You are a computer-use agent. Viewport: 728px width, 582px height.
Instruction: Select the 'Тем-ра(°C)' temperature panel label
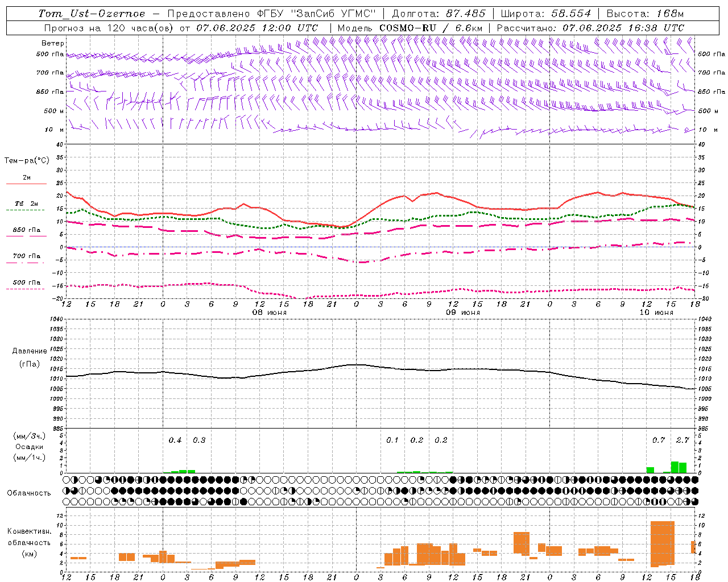click(27, 160)
